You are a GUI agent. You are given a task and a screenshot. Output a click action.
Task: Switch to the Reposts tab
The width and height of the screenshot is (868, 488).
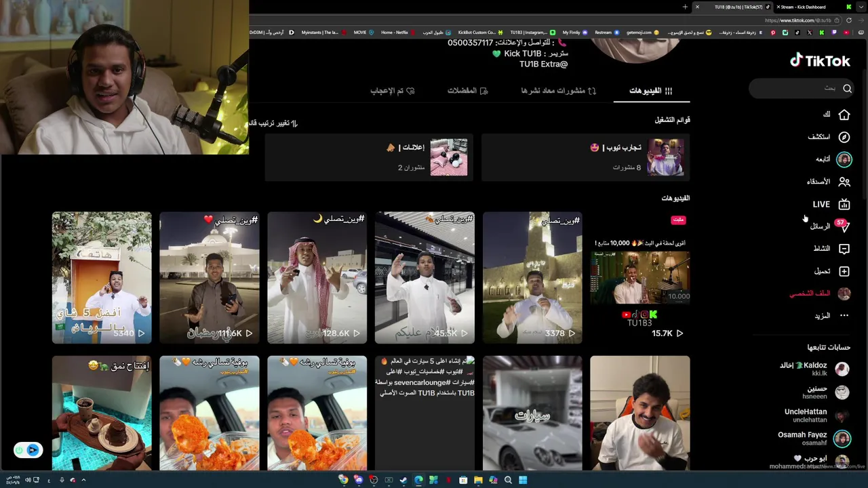coord(559,91)
